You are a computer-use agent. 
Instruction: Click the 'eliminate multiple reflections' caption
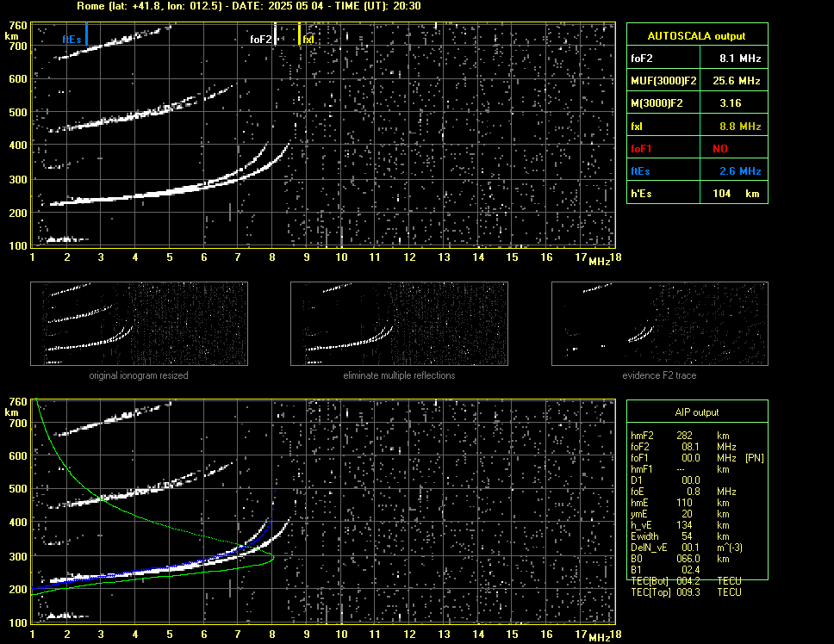399,375
